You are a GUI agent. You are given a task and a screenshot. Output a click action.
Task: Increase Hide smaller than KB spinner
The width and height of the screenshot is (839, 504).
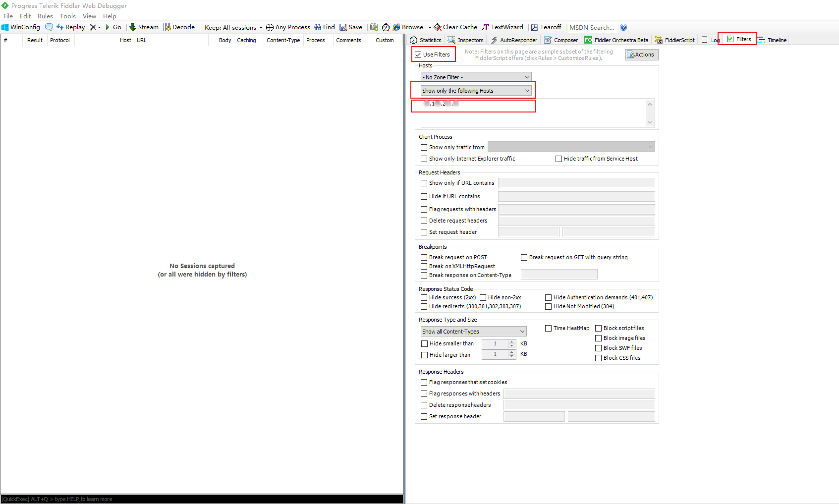[x=512, y=341]
